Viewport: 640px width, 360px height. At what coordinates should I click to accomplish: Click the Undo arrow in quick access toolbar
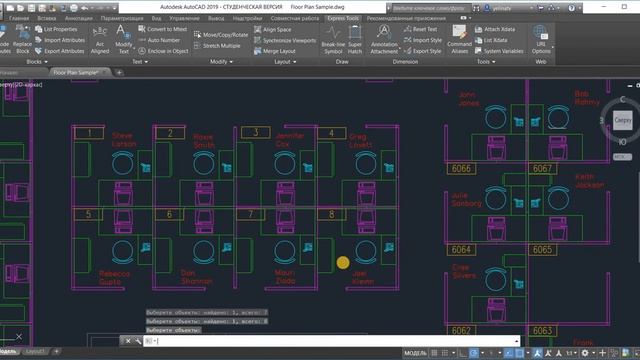[84, 8]
